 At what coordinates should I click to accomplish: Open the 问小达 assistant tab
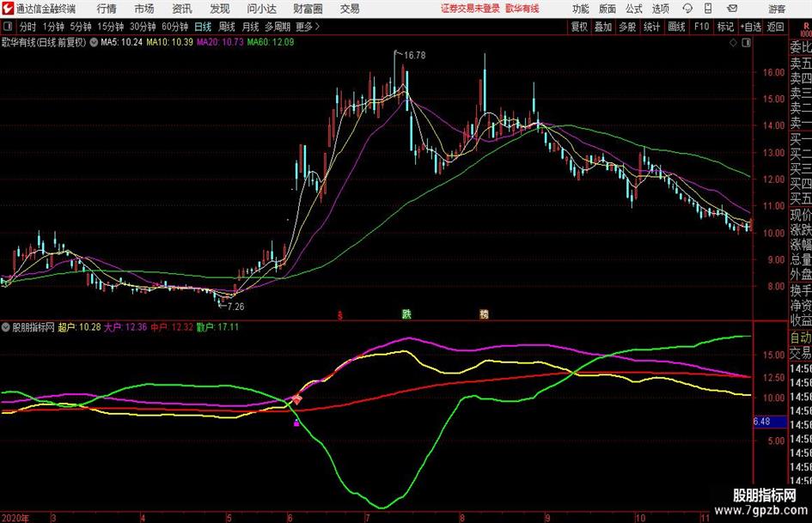pyautogui.click(x=262, y=9)
